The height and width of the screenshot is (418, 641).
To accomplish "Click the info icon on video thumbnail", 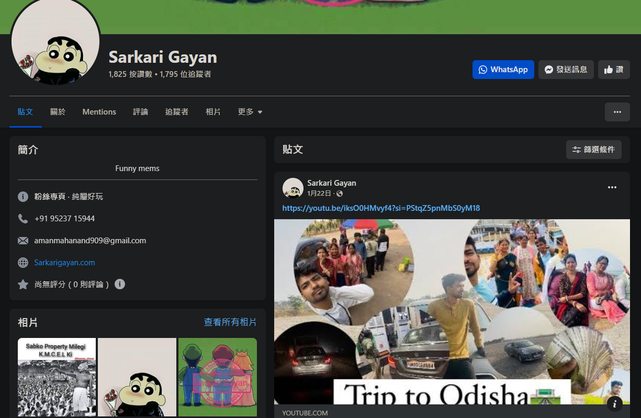I will click(x=616, y=402).
